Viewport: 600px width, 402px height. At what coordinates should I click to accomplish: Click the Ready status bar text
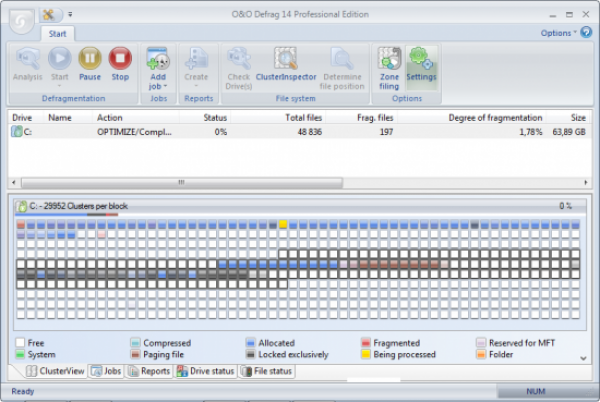click(23, 391)
